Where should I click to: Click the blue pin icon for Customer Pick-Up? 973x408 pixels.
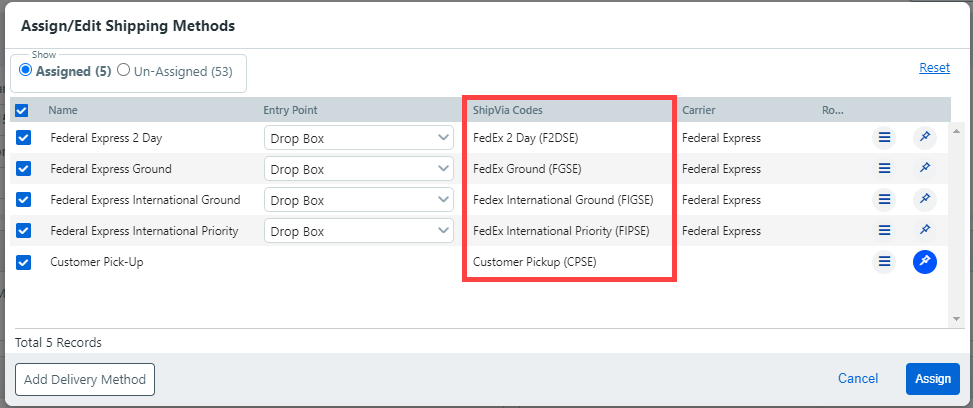925,262
